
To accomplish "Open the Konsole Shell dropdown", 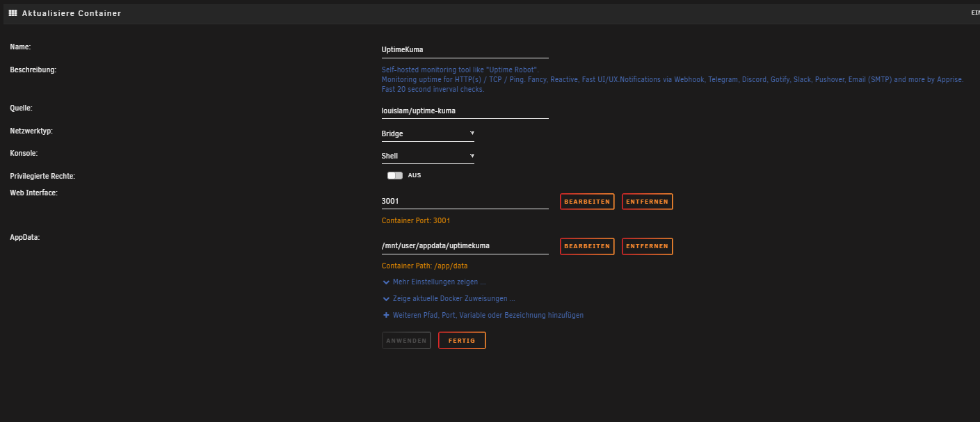I will (x=428, y=156).
